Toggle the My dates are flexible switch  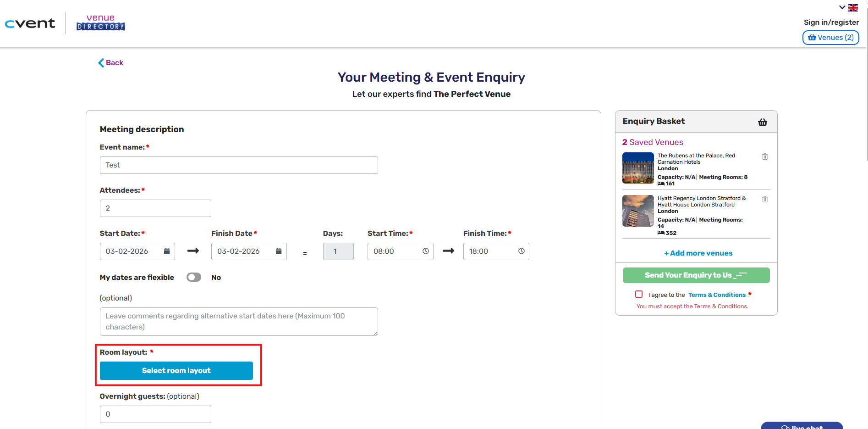[x=194, y=277]
